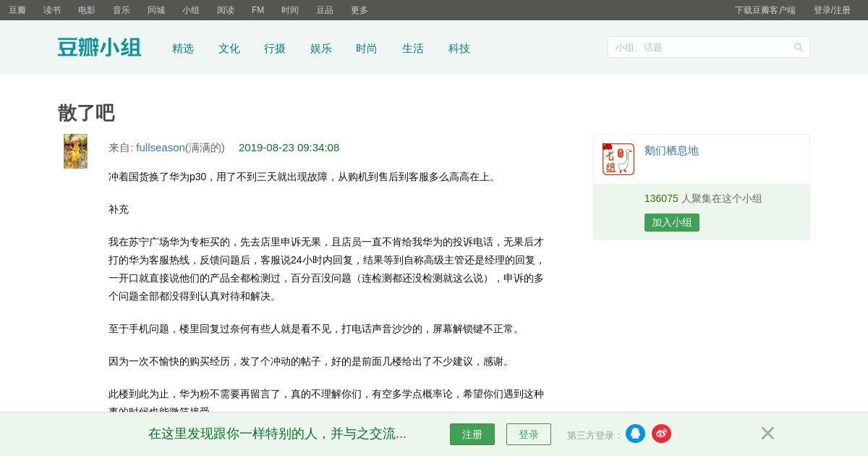Screen dimensions: 868x456
Task: Click the green 注册 button
Action: 472,434
